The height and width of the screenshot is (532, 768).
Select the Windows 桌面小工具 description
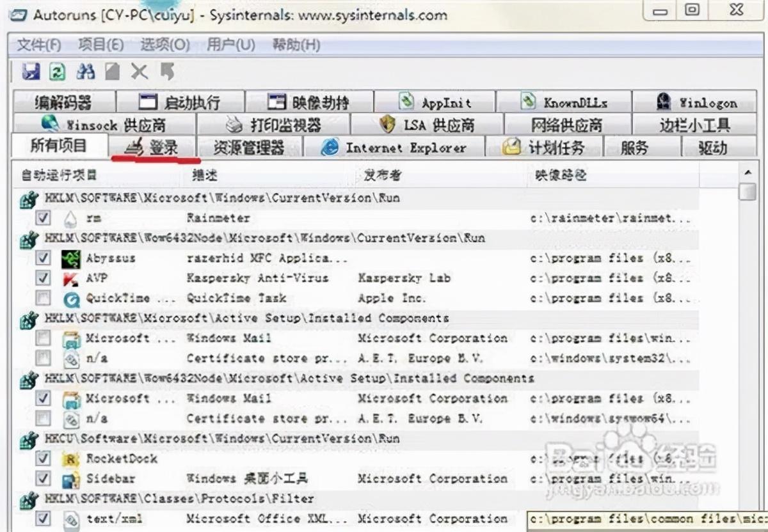point(247,478)
